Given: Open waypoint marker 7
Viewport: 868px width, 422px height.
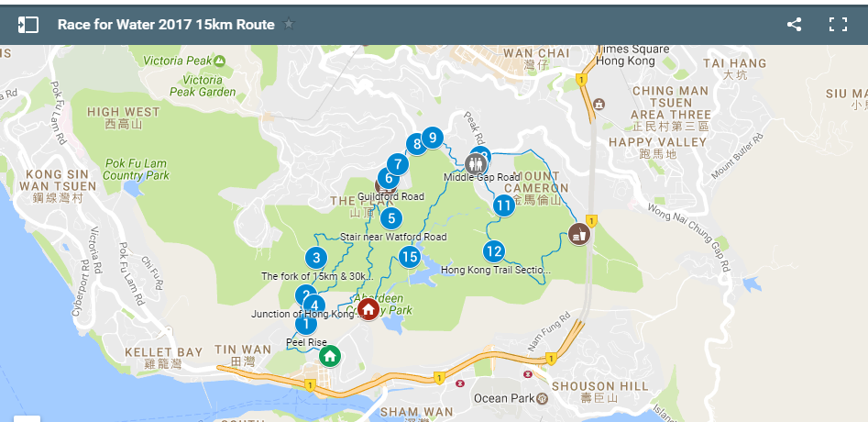Looking at the screenshot, I should [398, 164].
